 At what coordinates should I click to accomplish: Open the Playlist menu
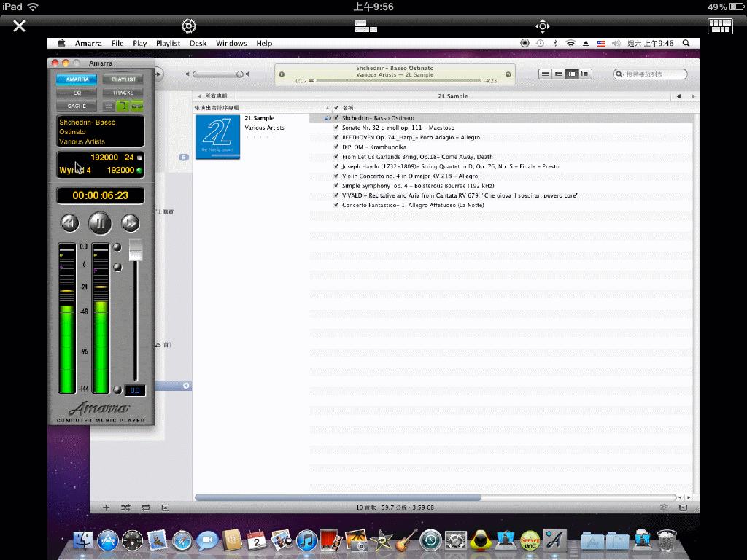(x=169, y=43)
